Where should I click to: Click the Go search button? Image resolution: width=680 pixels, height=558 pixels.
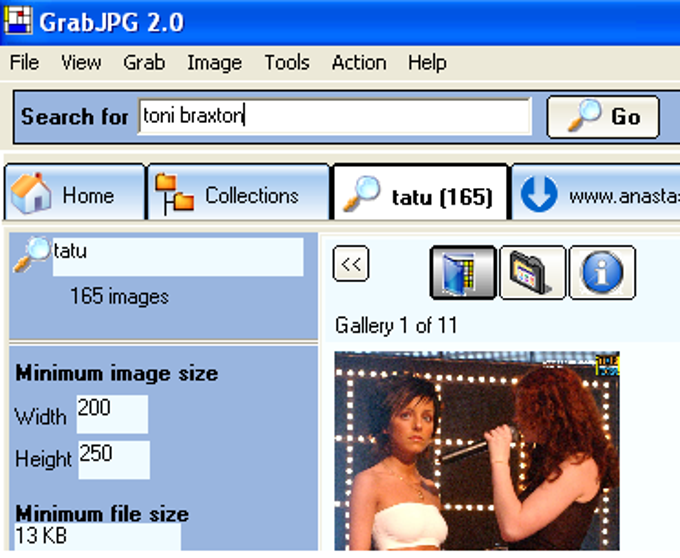click(603, 117)
